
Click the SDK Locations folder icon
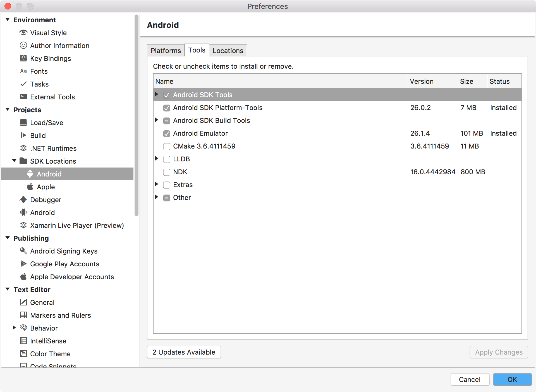click(x=23, y=161)
